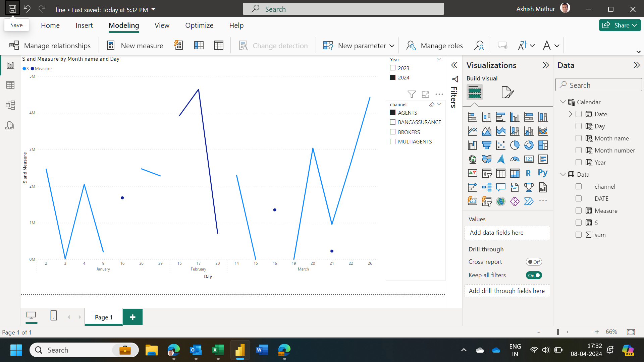
Task: Click the Undo arrow icon
Action: (27, 9)
